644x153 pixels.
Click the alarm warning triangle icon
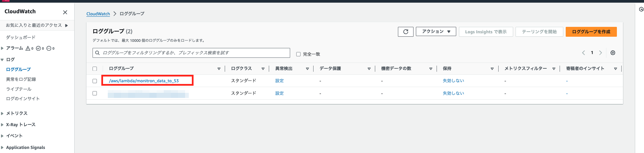click(28, 48)
